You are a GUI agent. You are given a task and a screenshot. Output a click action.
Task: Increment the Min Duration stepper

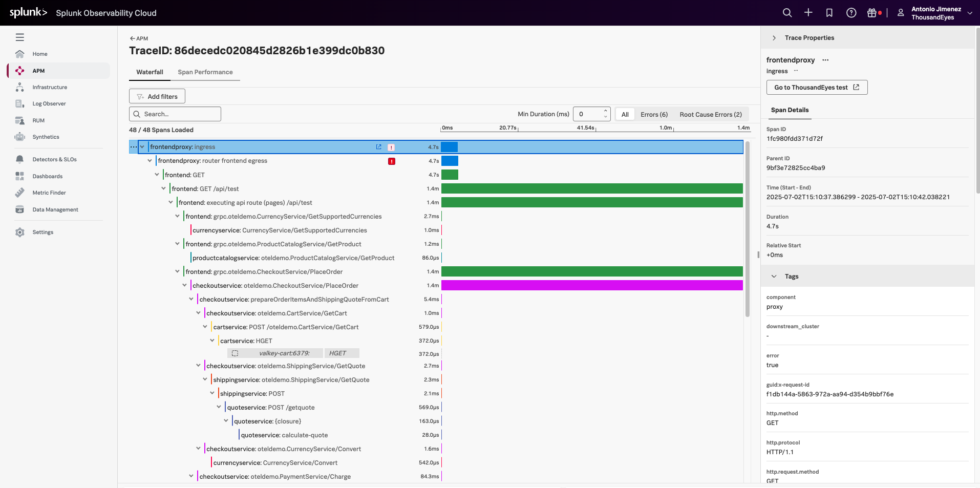tap(606, 111)
